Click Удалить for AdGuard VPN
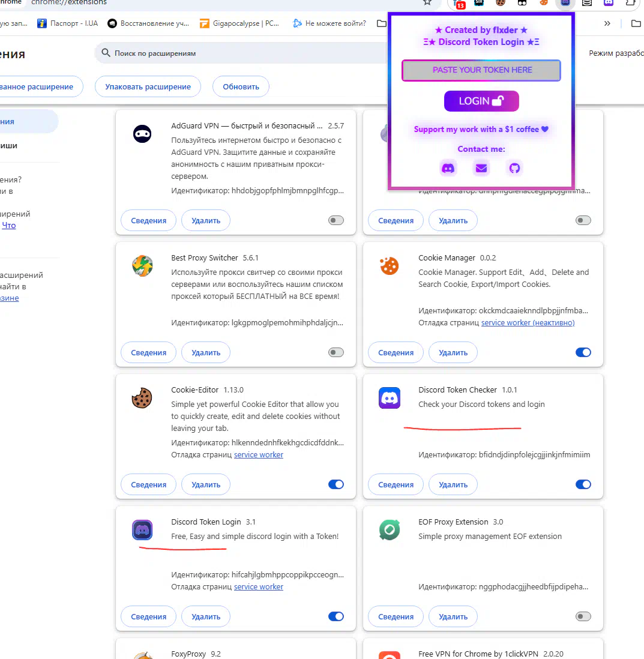 [205, 220]
